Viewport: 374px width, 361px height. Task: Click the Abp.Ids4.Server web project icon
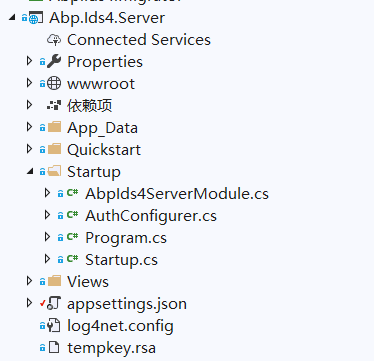coord(36,18)
